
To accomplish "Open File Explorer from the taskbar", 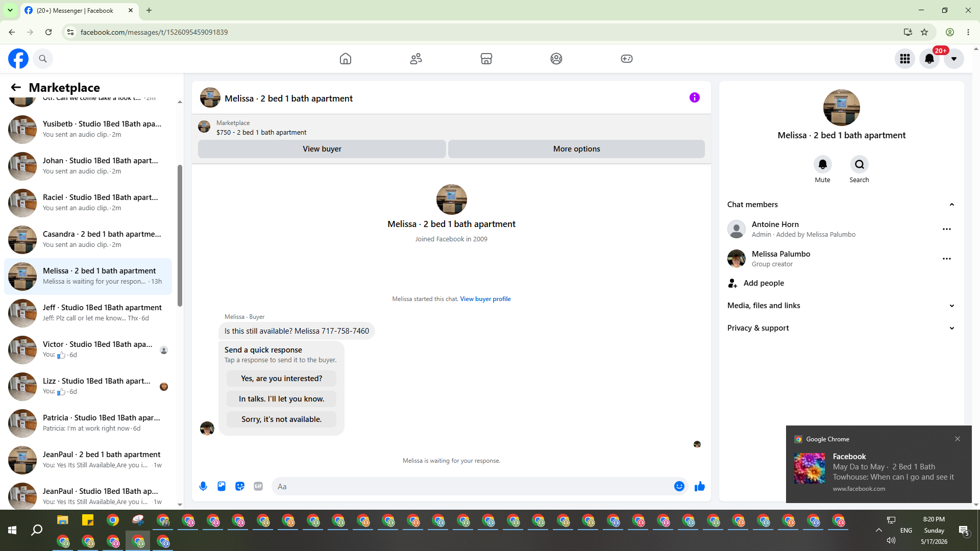I will pos(63,520).
